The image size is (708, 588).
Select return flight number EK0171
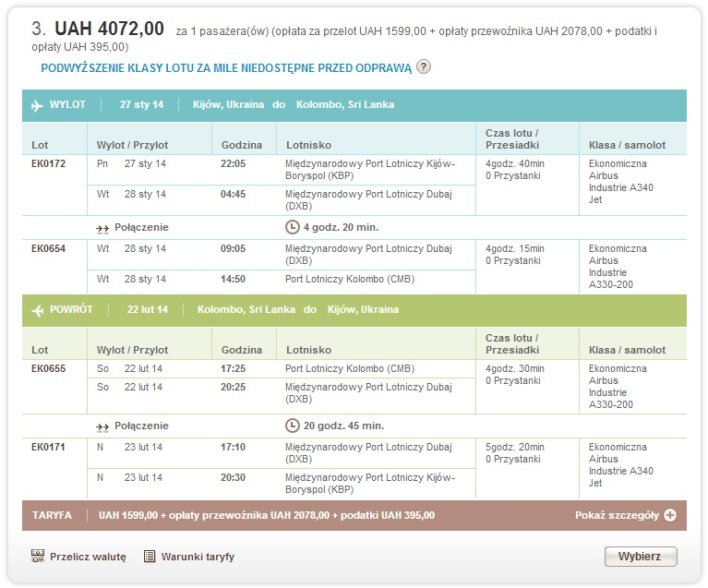(48, 447)
